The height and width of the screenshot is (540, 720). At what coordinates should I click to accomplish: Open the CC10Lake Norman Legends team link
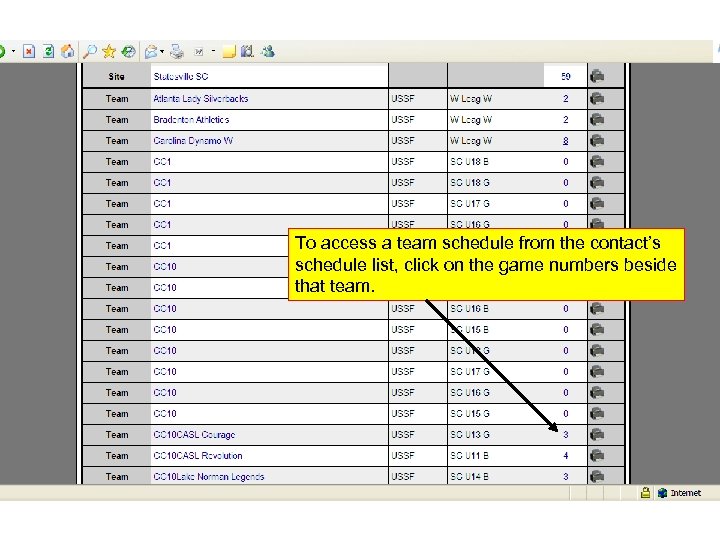click(209, 477)
